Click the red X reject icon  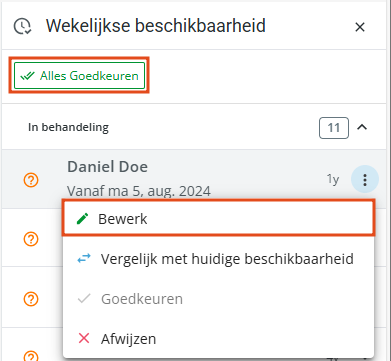point(84,339)
